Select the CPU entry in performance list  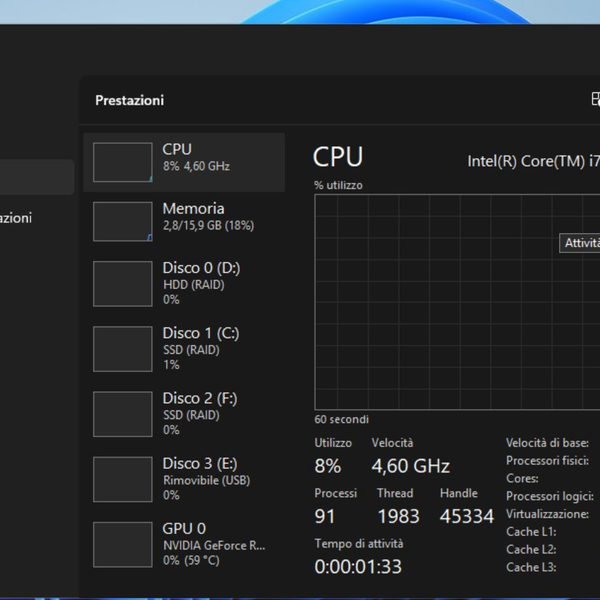215,158
